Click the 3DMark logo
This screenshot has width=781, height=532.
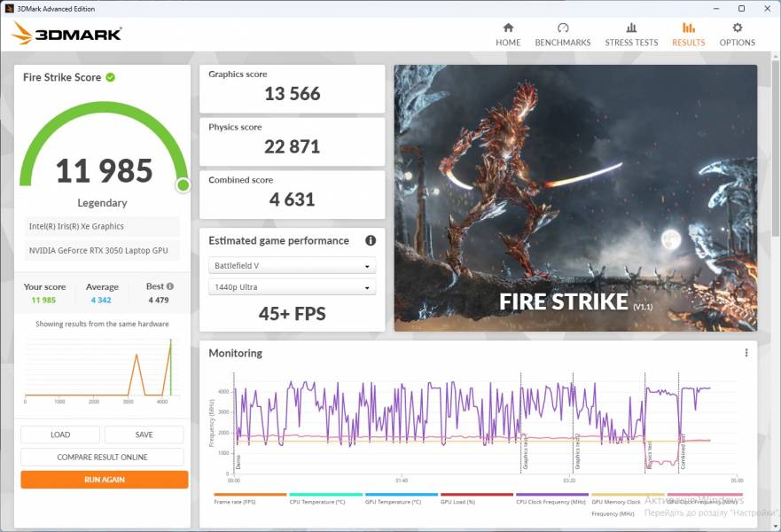pyautogui.click(x=66, y=34)
